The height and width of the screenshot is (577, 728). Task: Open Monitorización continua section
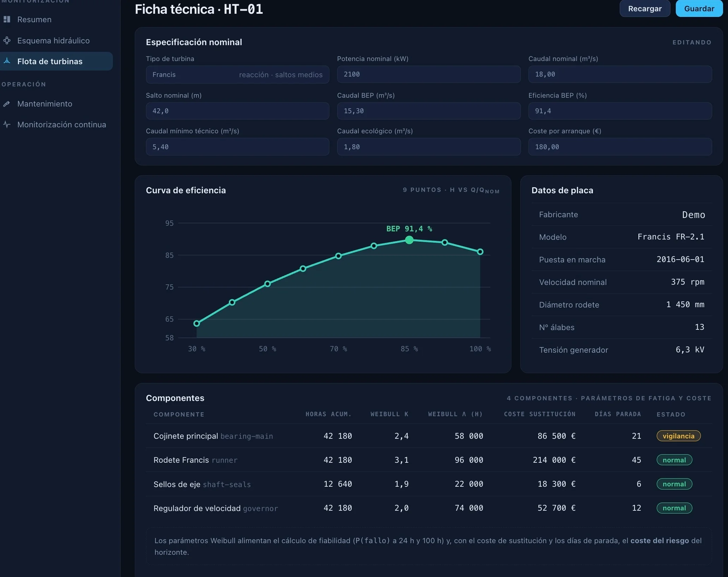(56, 124)
